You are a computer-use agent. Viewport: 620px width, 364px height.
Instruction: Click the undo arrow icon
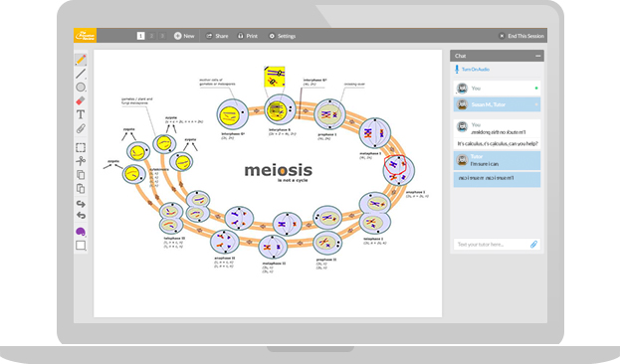(81, 216)
